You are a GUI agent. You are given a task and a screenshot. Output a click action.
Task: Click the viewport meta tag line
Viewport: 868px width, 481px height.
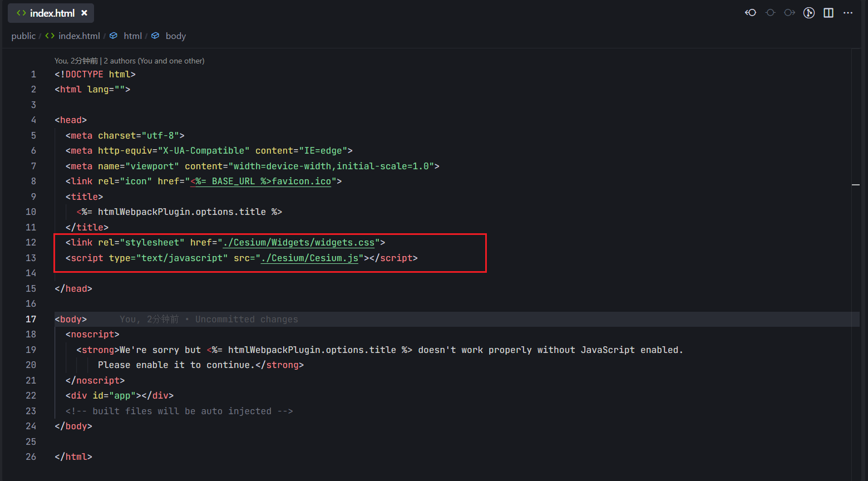252,166
